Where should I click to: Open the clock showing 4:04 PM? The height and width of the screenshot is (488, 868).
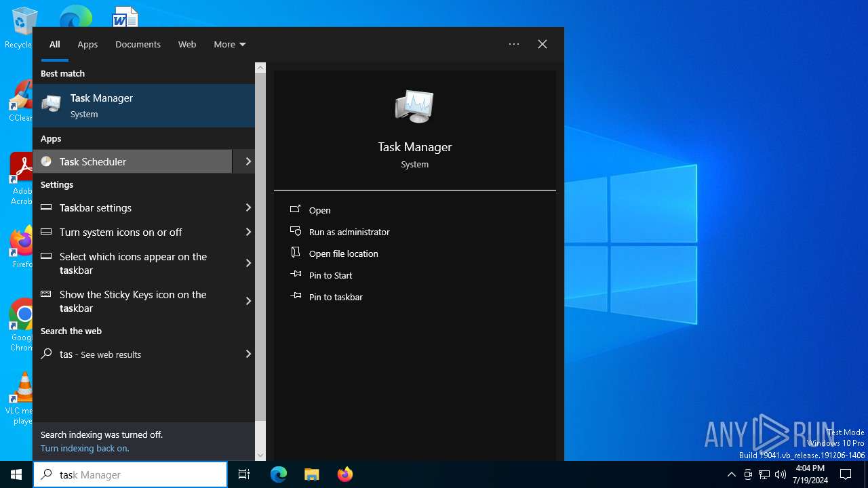(810, 474)
